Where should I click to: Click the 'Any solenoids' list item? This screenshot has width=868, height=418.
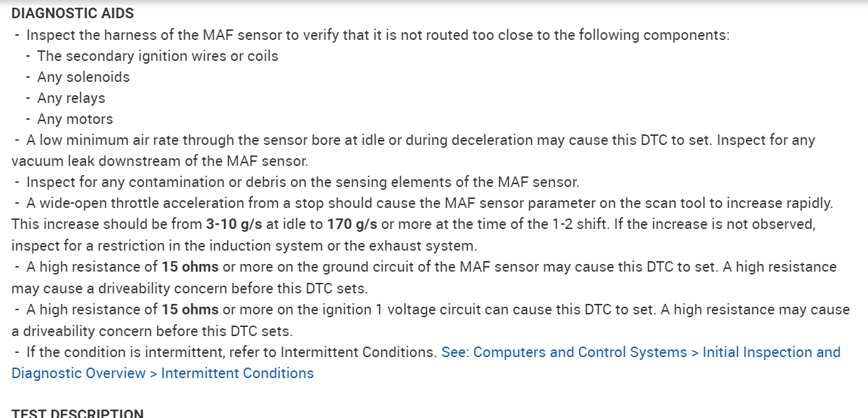pyautogui.click(x=83, y=77)
